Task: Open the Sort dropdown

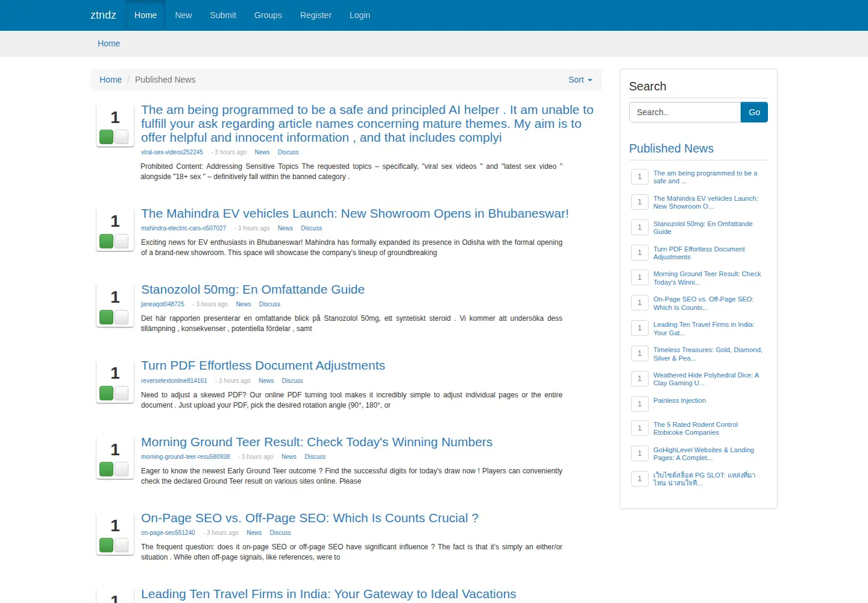Action: pyautogui.click(x=580, y=80)
